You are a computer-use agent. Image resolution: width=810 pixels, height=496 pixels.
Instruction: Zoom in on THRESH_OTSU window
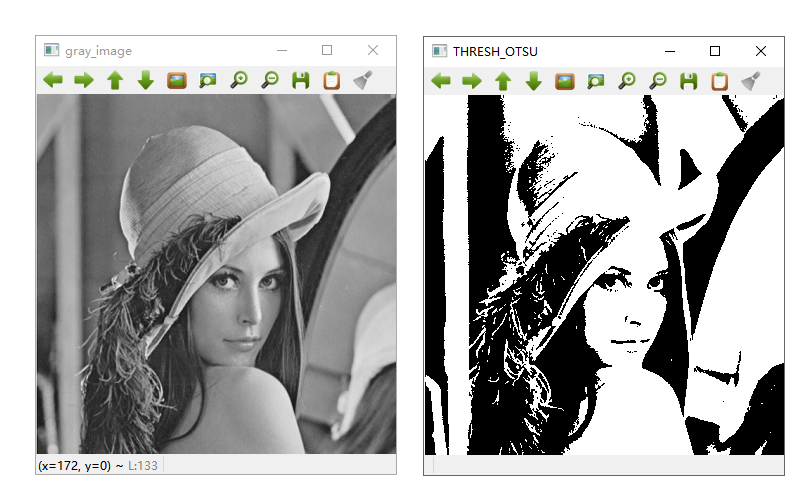[627, 81]
